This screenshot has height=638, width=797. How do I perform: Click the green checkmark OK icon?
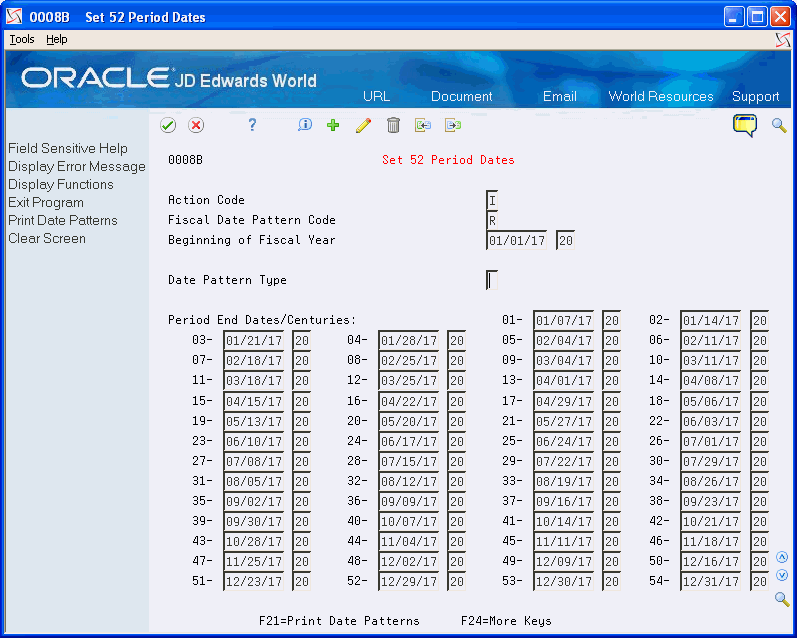[168, 125]
